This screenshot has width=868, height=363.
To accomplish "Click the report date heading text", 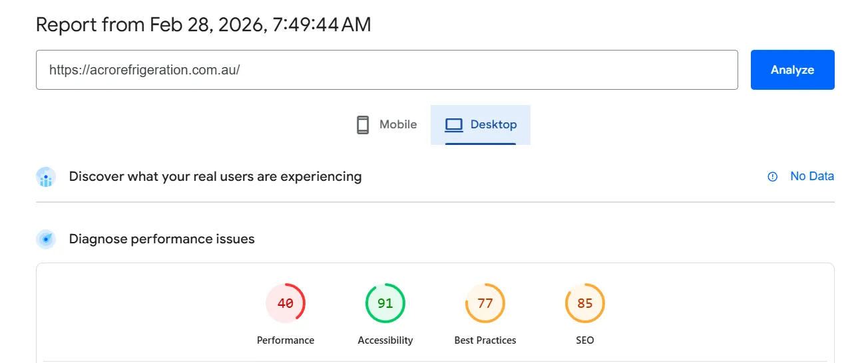I will 203,25.
